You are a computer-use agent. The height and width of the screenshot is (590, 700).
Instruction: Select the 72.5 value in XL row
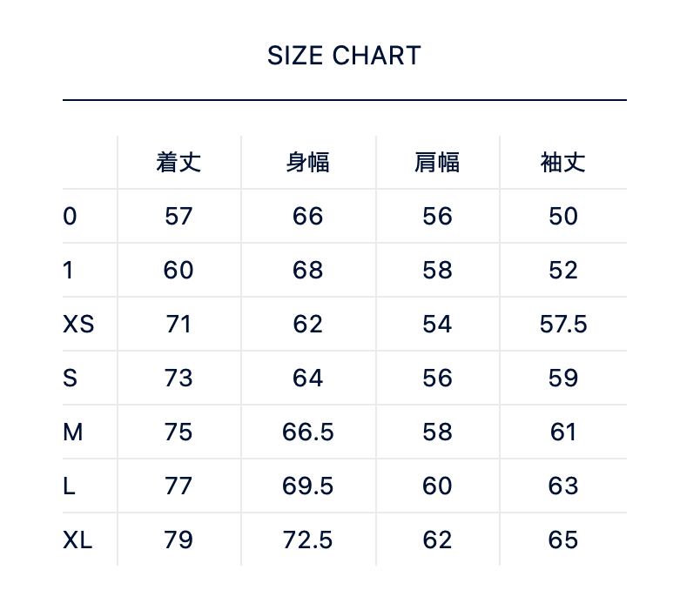[307, 540]
